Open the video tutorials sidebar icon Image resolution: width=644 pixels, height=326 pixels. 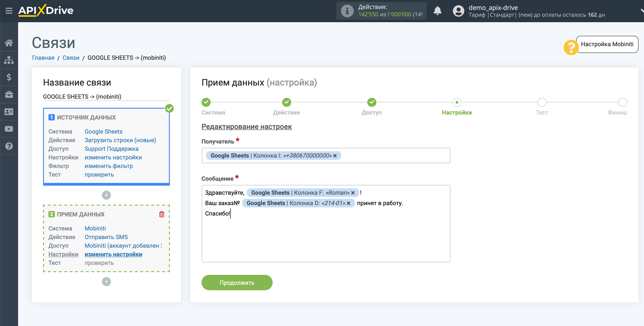click(9, 129)
